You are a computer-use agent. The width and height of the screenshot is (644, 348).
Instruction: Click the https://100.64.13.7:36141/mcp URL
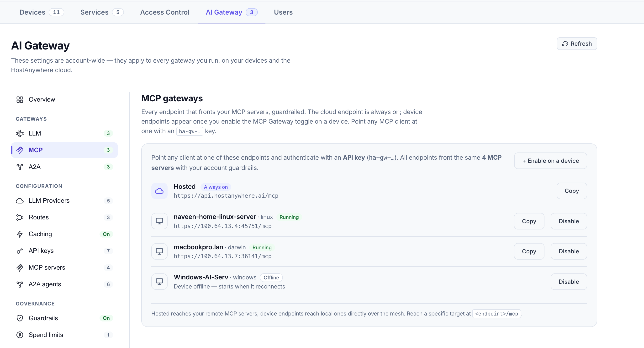(x=222, y=256)
